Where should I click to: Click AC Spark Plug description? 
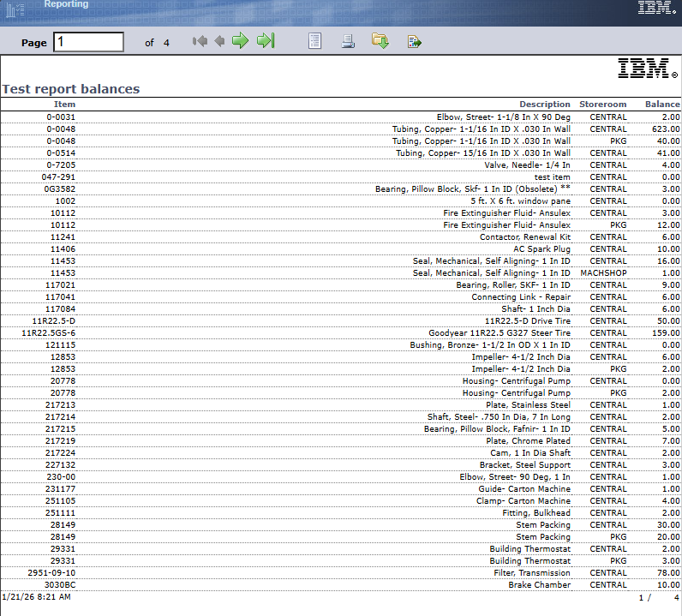(541, 248)
